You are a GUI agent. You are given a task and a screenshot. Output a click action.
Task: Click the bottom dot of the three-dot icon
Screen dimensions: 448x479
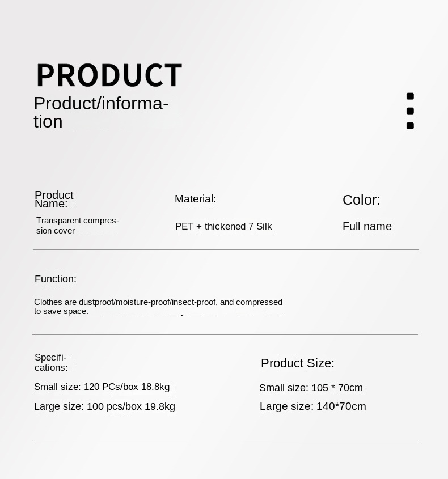click(x=410, y=126)
